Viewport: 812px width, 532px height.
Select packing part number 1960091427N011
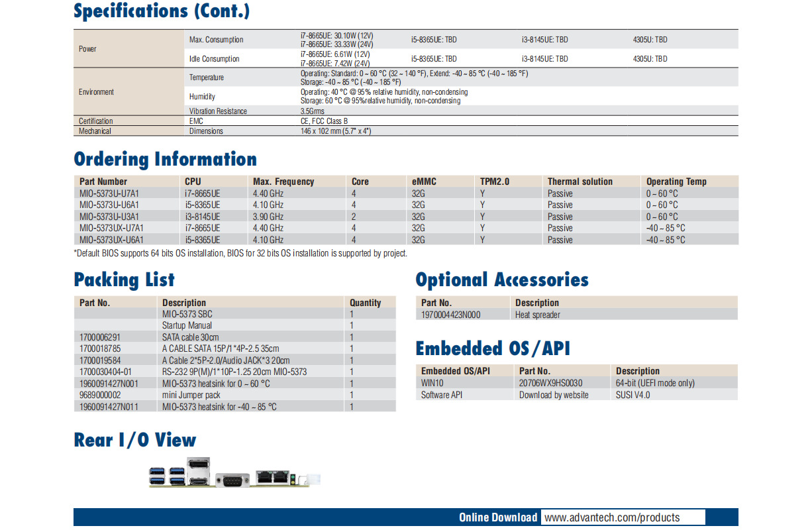pos(109,407)
